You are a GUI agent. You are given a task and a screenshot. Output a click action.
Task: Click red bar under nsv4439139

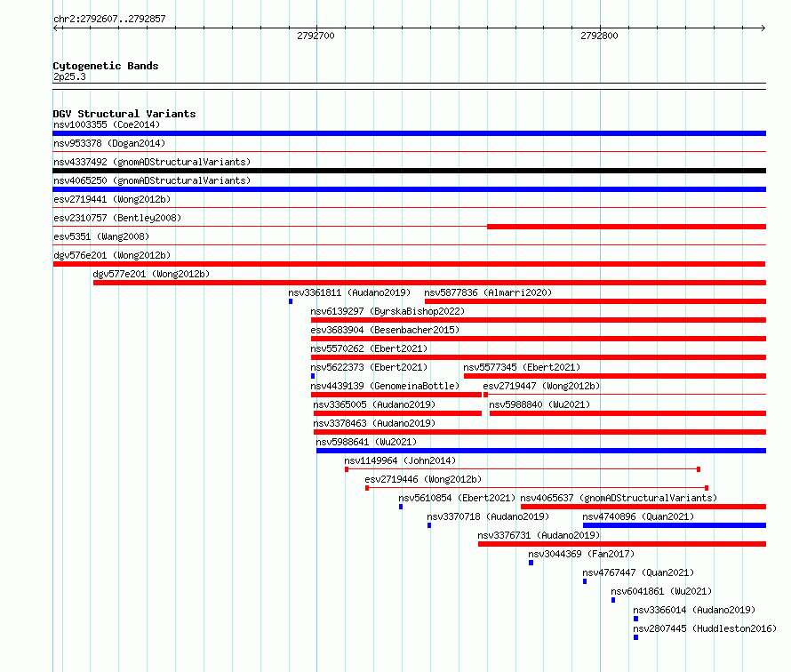pos(396,395)
